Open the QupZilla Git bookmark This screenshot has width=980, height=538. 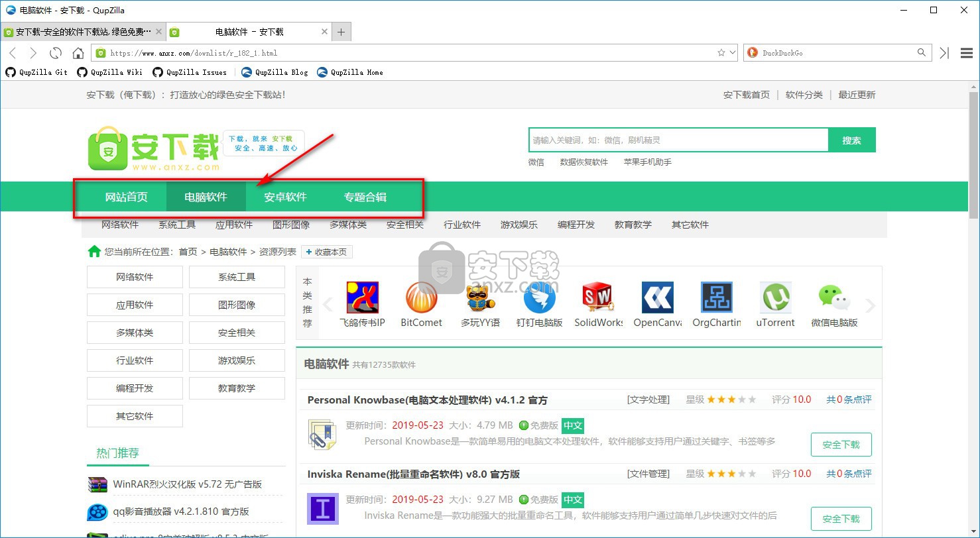(x=36, y=72)
